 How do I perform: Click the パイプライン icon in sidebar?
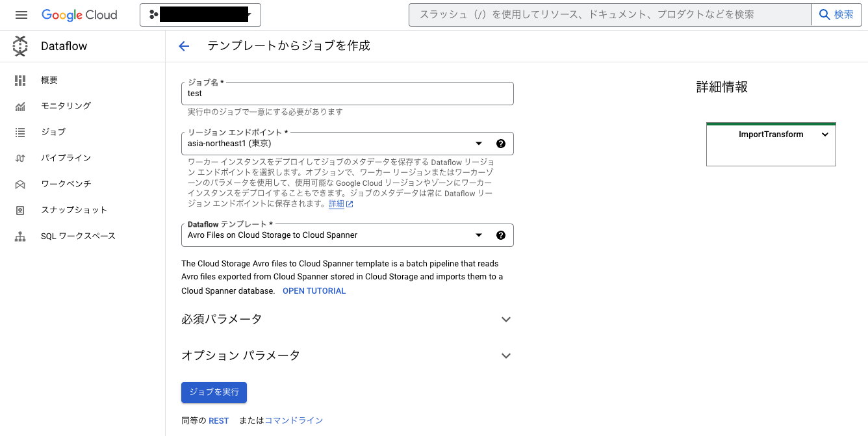coord(20,159)
